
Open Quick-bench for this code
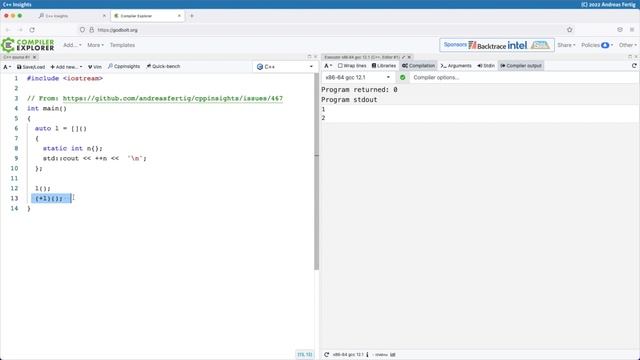pyautogui.click(x=163, y=66)
